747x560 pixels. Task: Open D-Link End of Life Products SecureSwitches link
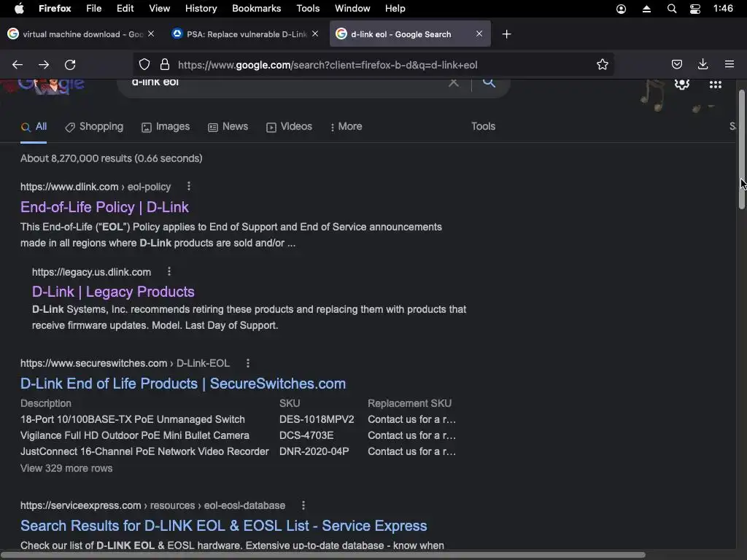click(x=183, y=384)
